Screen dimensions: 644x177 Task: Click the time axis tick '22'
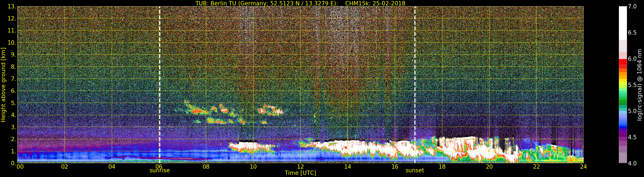pos(536,166)
